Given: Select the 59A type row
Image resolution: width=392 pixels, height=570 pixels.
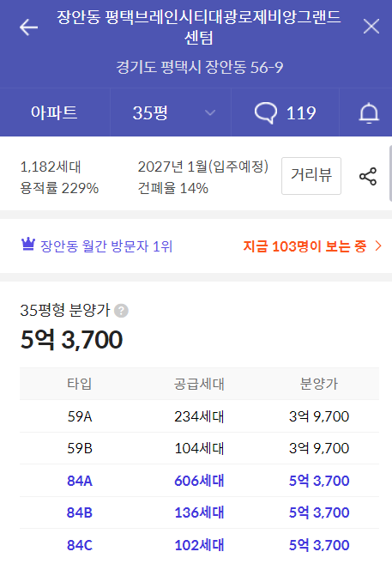Looking at the screenshot, I should [x=200, y=416].
